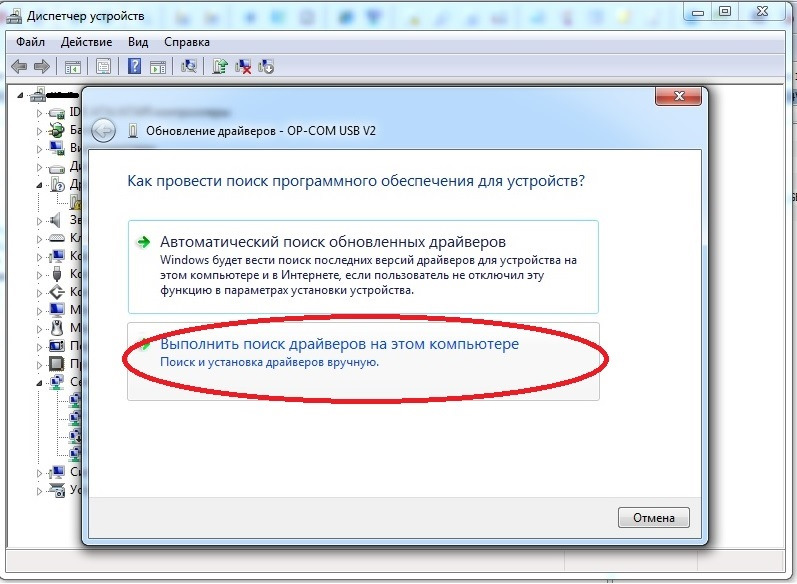Viewport: 797px width, 584px height.
Task: Select the disk drives category icon
Action: pos(57,167)
